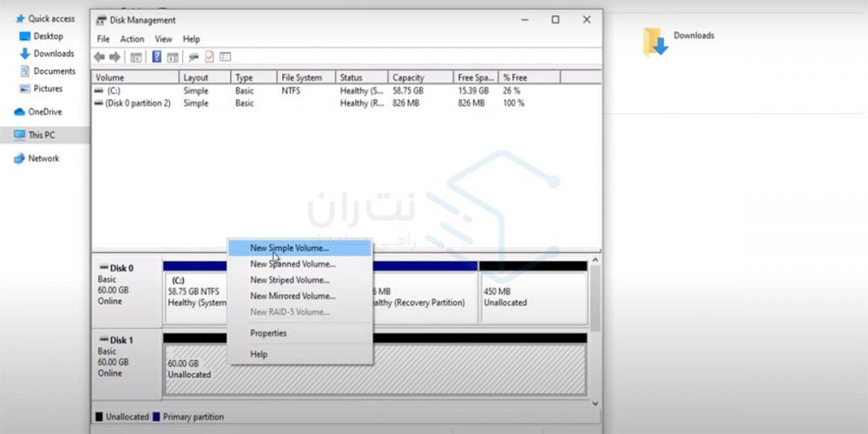Open Properties from the context menu
The width and height of the screenshot is (868, 434).
click(x=268, y=333)
